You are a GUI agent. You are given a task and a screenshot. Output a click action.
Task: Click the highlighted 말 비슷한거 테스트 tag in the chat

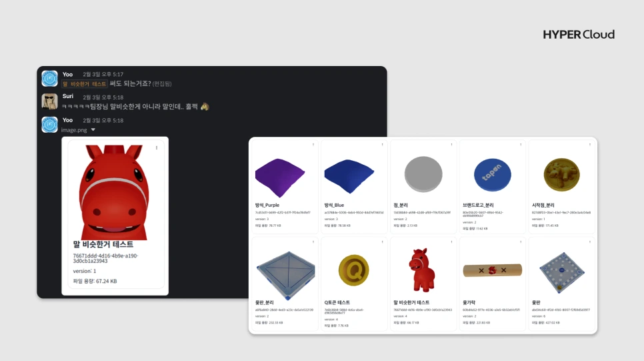coord(85,84)
